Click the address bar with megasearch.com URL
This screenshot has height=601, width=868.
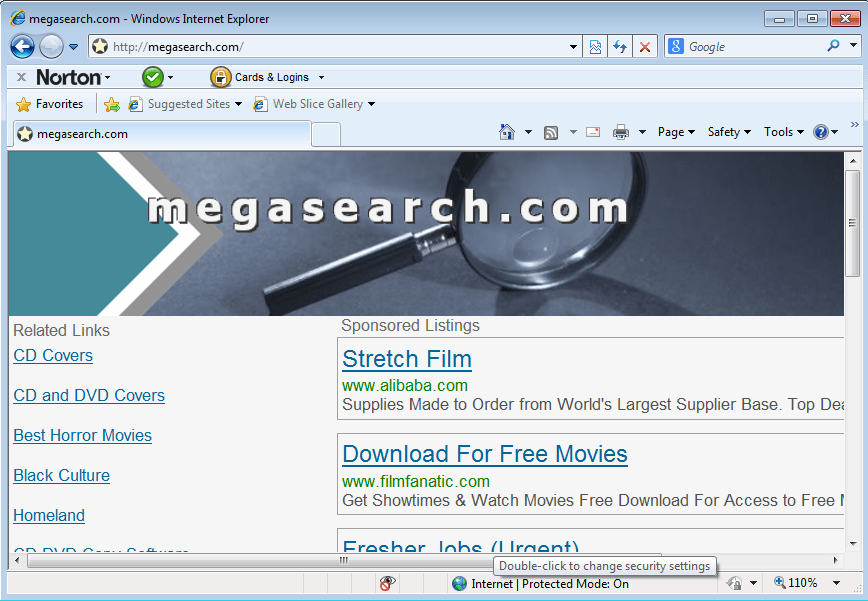point(335,46)
